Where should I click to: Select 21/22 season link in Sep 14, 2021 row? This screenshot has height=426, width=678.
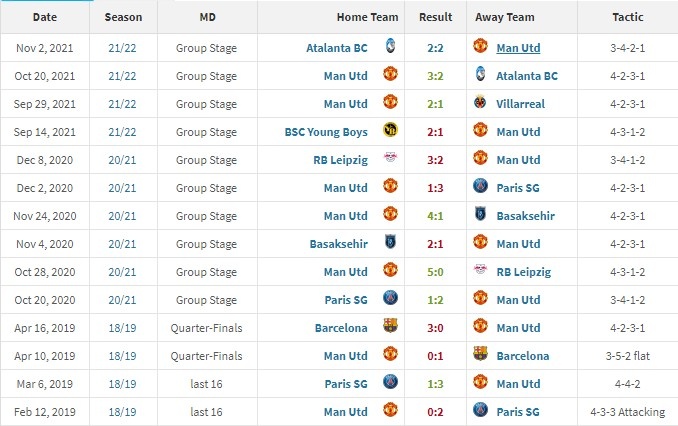click(x=122, y=132)
